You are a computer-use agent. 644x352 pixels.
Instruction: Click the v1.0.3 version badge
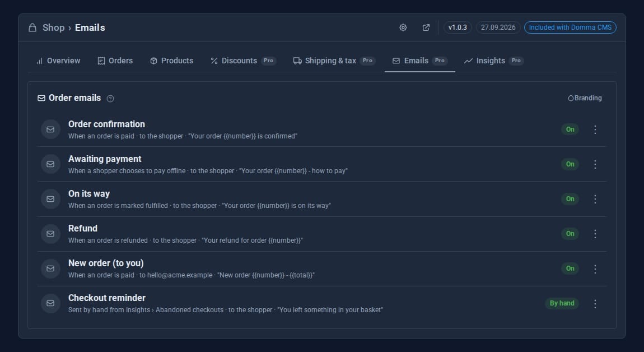(458, 27)
